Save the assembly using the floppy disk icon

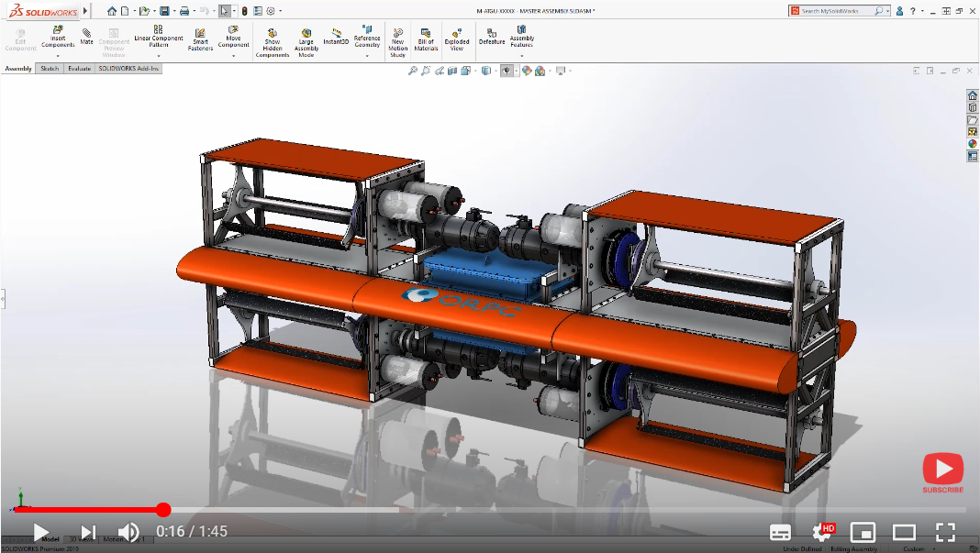164,11
